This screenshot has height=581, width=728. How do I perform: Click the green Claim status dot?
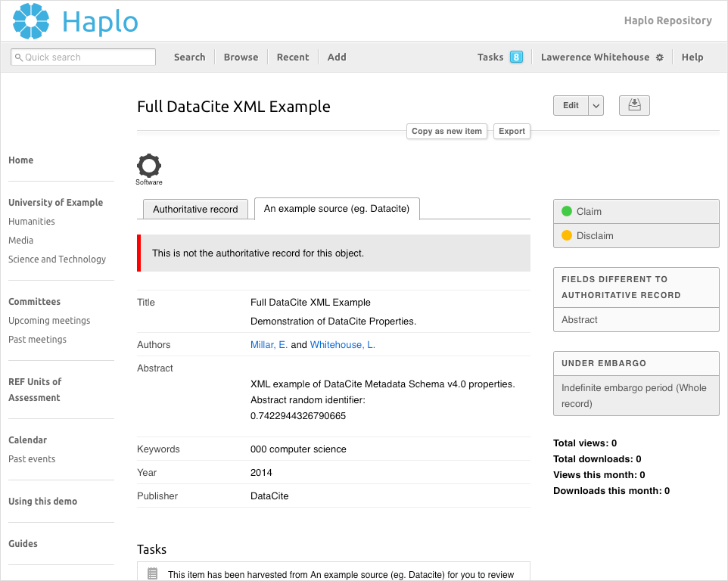coord(567,212)
